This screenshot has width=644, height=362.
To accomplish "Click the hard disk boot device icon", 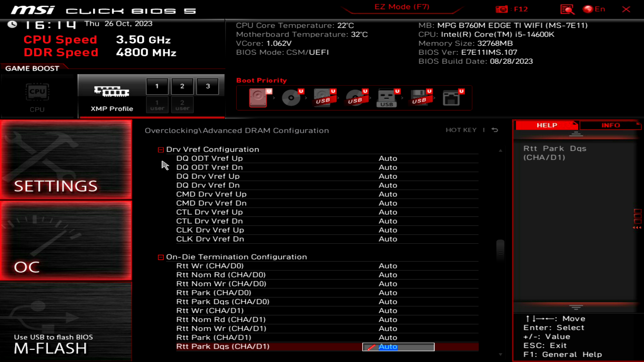I will (x=258, y=98).
